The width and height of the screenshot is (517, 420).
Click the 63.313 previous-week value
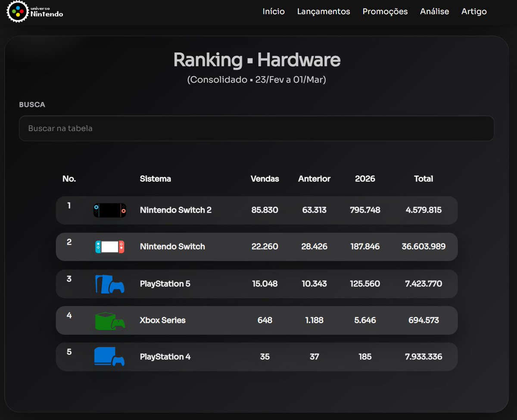[x=315, y=210]
